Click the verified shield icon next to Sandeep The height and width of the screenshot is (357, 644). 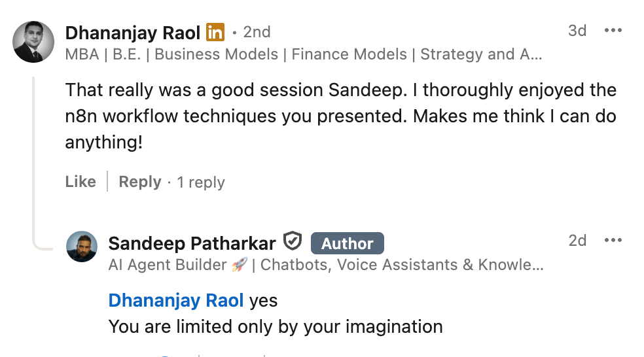(x=293, y=241)
